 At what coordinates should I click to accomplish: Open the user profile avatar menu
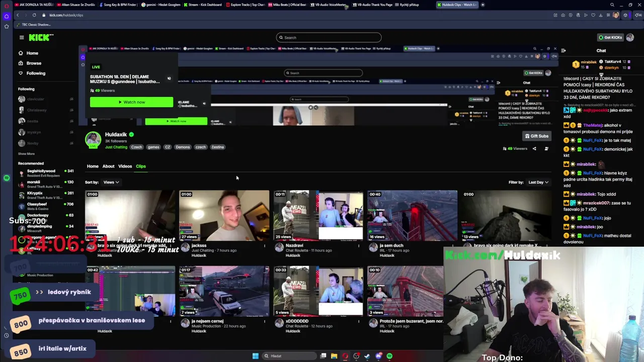pos(630,37)
